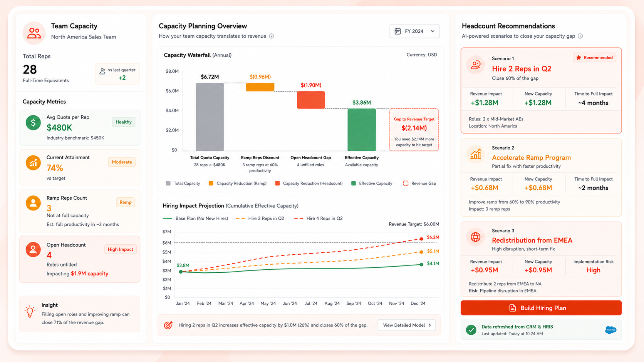Click the calendar icon in the FY 2024 selector
The image size is (644, 362).
pos(398,31)
